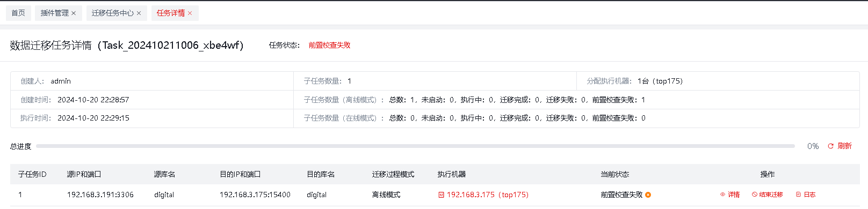The image size is (868, 209).
Task: Click the 子任务数量（在线模式） label
Action: [x=343, y=118]
